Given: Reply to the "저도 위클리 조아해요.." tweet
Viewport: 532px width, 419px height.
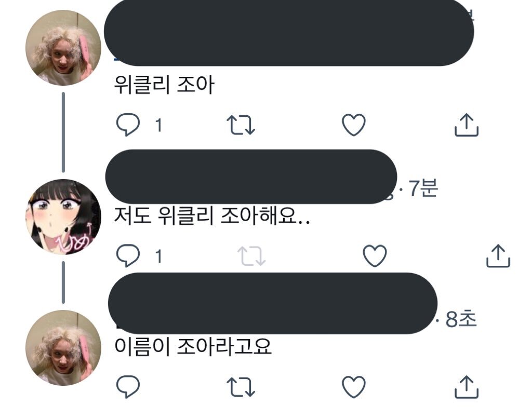Looking at the screenshot, I should tap(128, 255).
